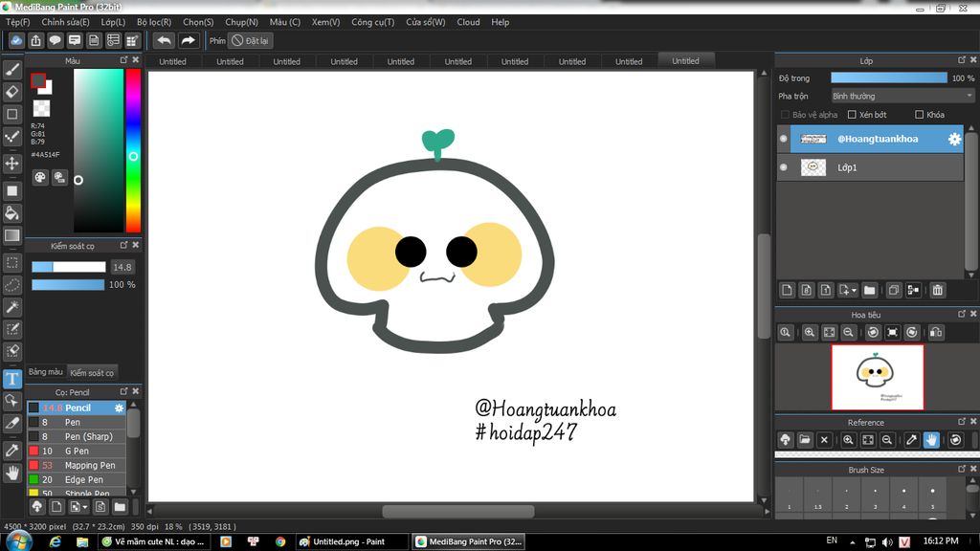
Task: Click the Undo arrow in toolbar
Action: pos(164,40)
